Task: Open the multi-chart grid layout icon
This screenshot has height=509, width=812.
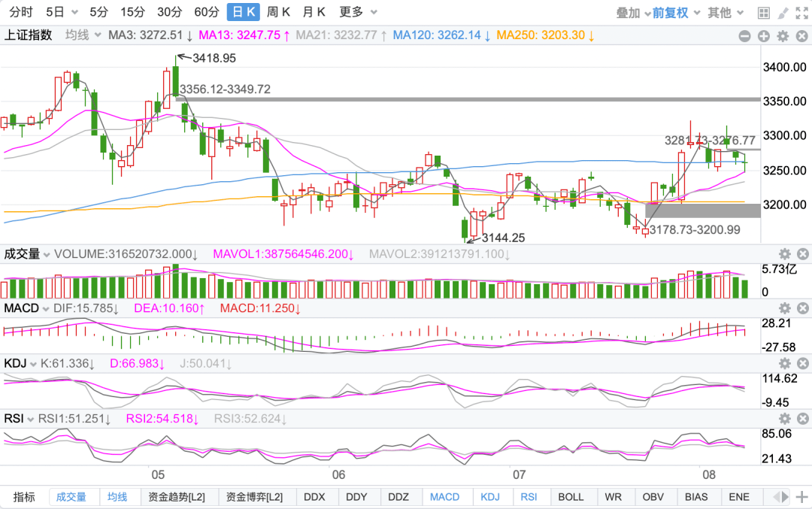Action: coord(763,13)
